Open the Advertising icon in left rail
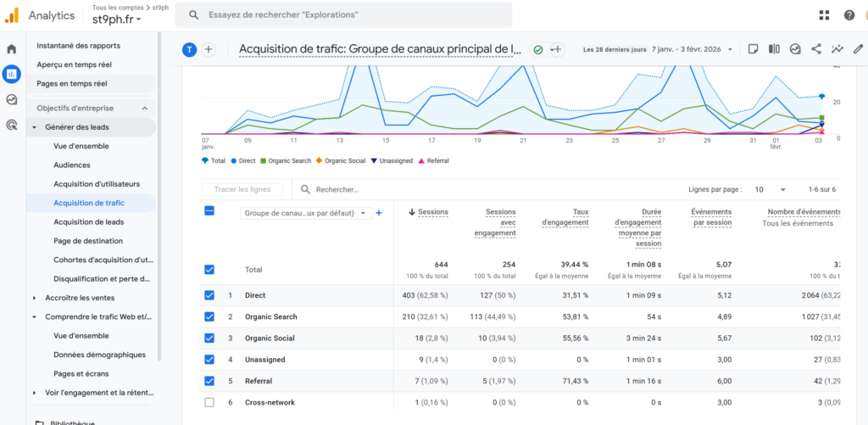Viewport: 868px width, 425px height. click(12, 125)
